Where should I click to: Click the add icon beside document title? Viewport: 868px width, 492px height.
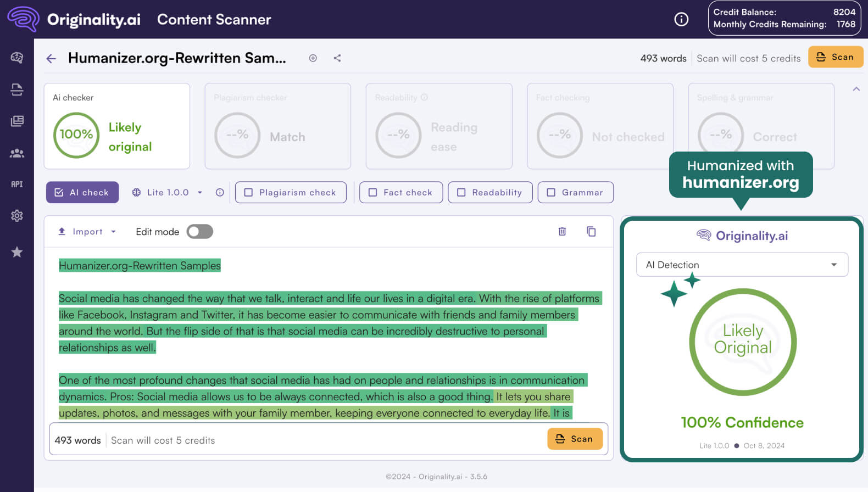(x=313, y=58)
